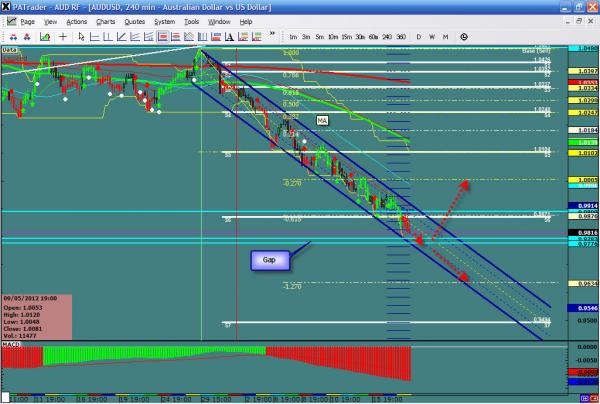Viewport: 600px width, 404px height.
Task: Open the System menu
Action: [x=164, y=21]
